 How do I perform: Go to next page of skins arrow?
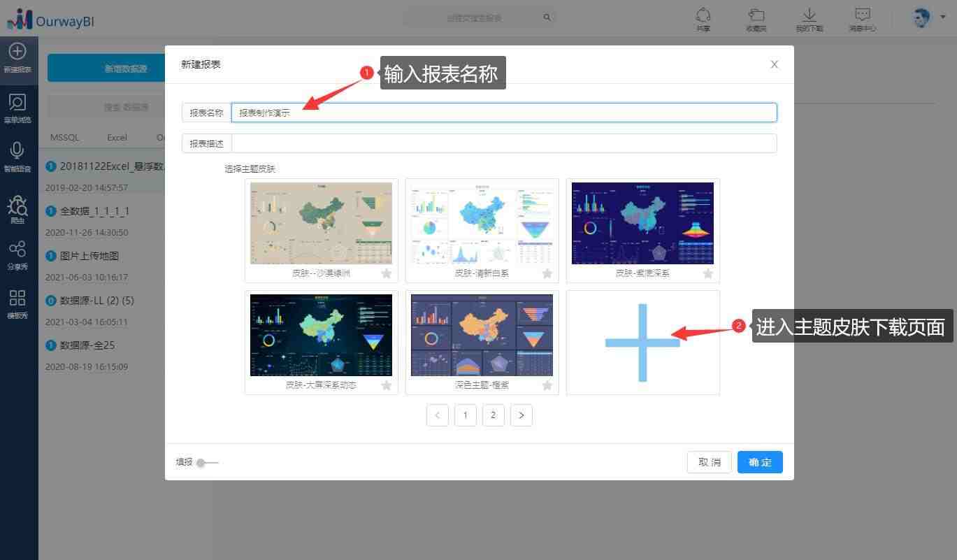(521, 415)
